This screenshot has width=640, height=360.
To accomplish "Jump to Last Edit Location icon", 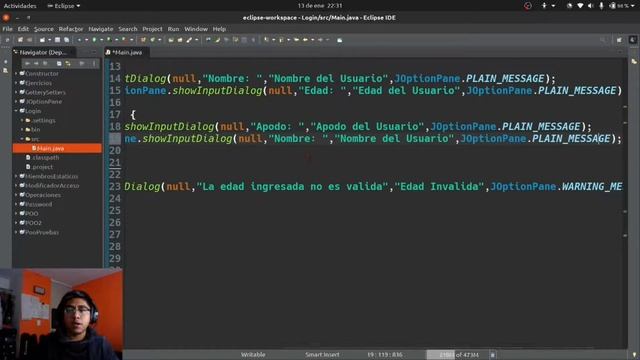I will 296,40.
